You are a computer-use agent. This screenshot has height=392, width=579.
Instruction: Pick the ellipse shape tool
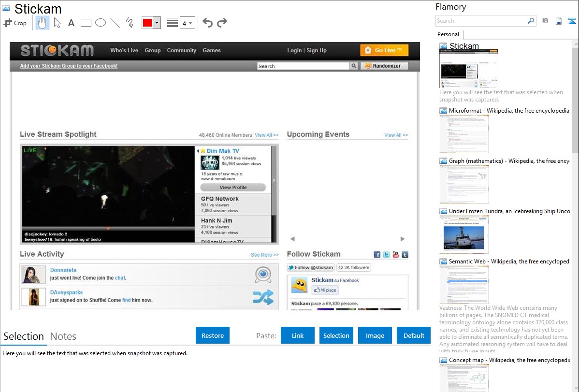[101, 23]
